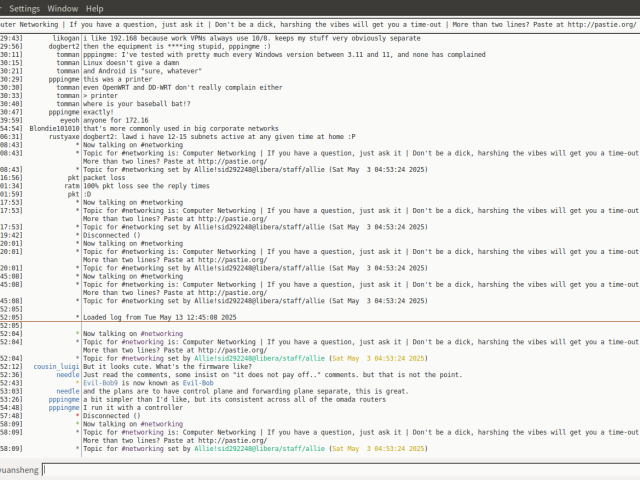Select the rustyaxe nickname

click(60, 138)
